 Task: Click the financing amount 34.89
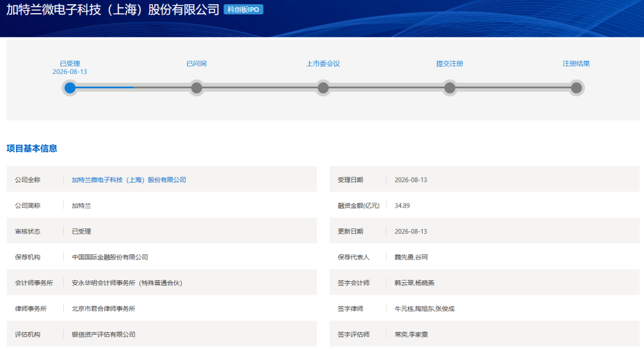[402, 206]
